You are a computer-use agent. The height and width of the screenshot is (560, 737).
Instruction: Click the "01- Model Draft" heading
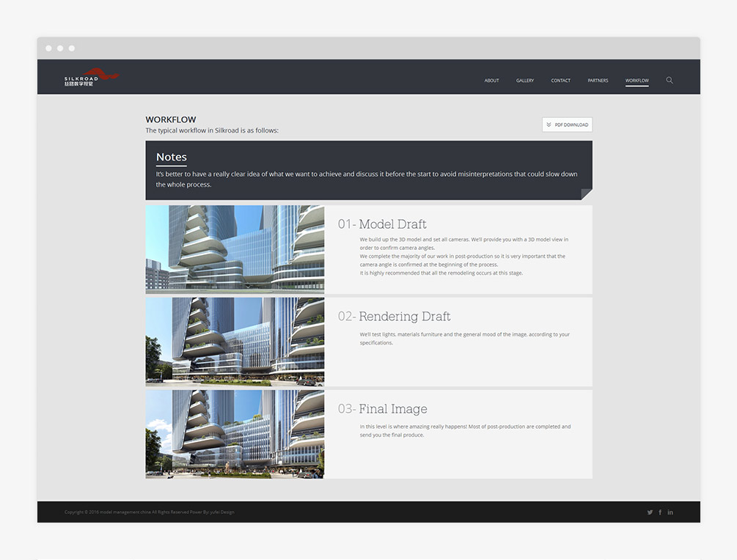382,224
